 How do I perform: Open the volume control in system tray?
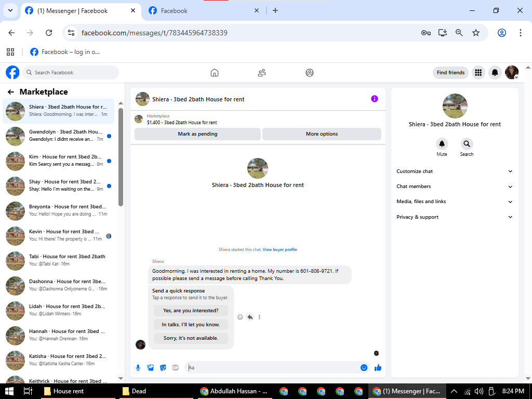tap(478, 391)
